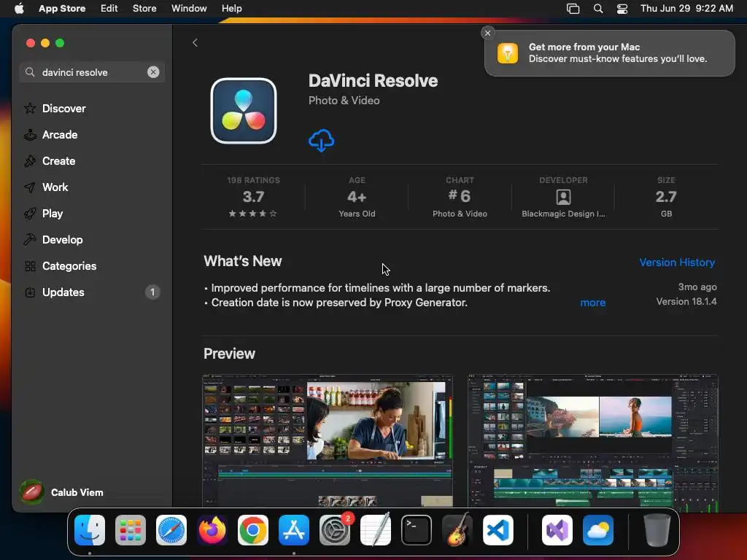Click the Updates badge showing 1
Screen dimensions: 747x560
tap(152, 292)
